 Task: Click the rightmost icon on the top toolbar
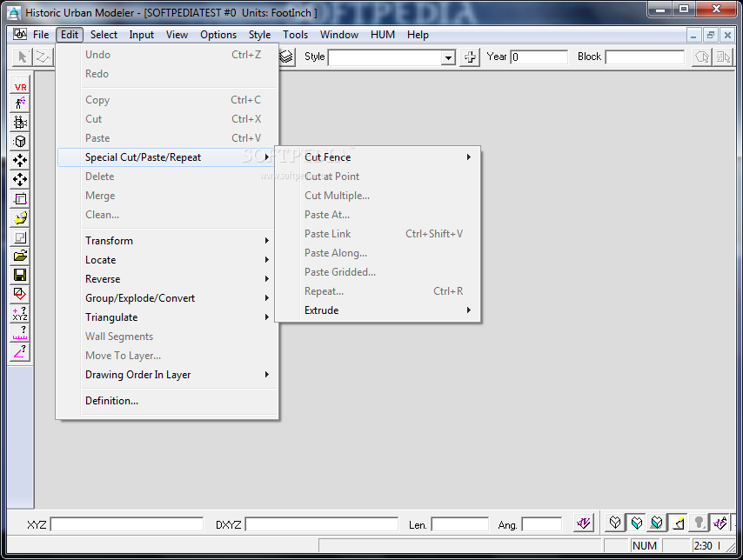click(723, 57)
